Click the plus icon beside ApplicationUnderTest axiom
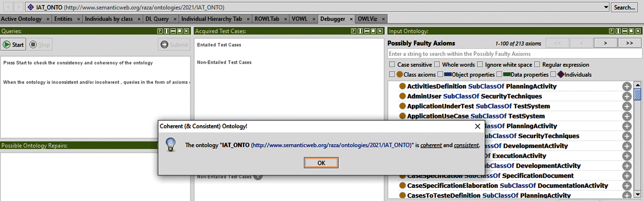The width and height of the screenshot is (644, 201). click(626, 106)
